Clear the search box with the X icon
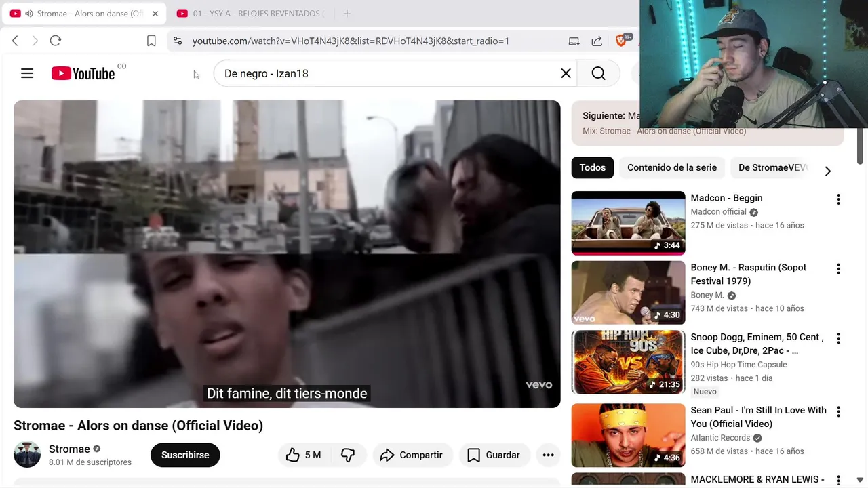The image size is (868, 488). coord(566,73)
